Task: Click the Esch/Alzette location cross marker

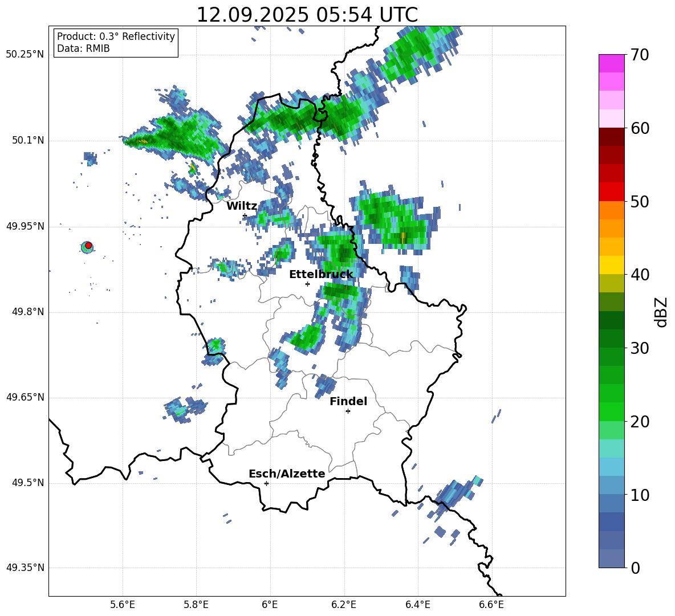Action: coord(266,483)
